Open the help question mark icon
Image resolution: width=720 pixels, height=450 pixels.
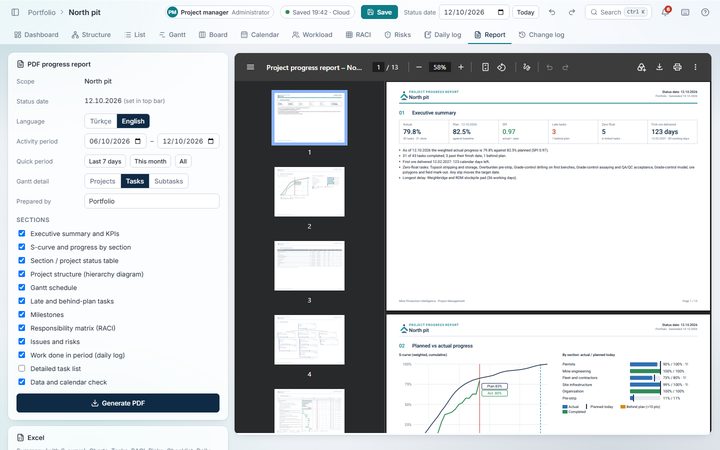coord(705,12)
